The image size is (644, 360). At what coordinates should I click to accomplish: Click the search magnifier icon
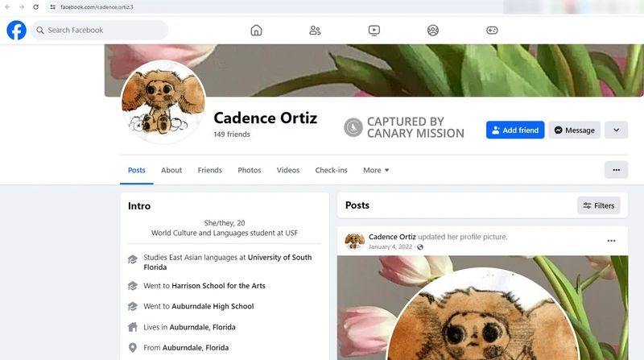click(39, 31)
